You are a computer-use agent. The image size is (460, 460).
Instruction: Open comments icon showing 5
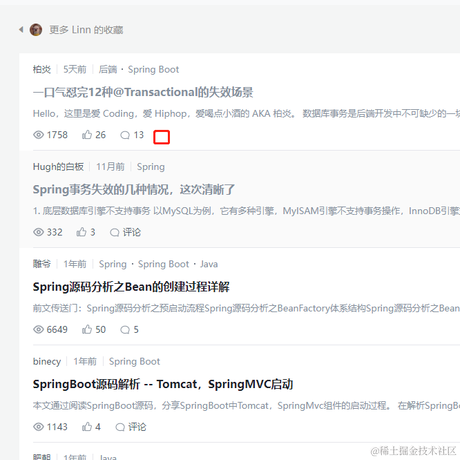pos(125,330)
